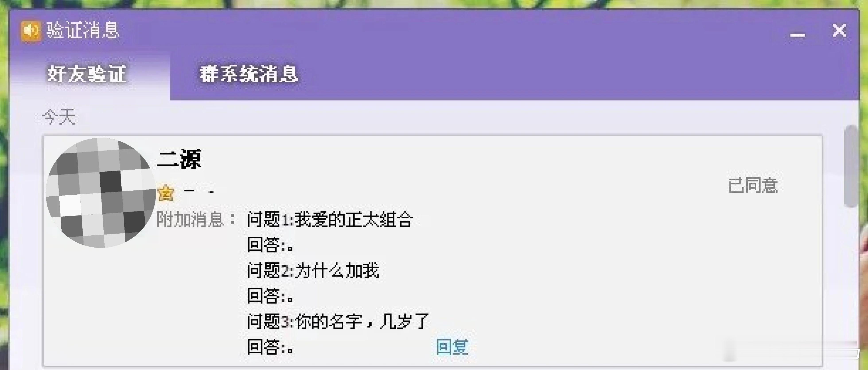Select the 问题1:我爱的正太組合 line
868x370 pixels.
pyautogui.click(x=330, y=219)
